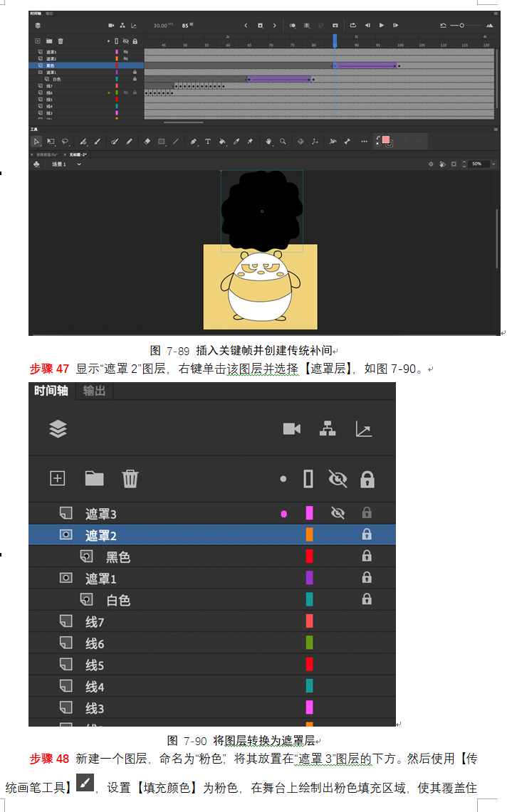Unlock the 遮罩2 layer in enlarged timeline

(x=367, y=534)
